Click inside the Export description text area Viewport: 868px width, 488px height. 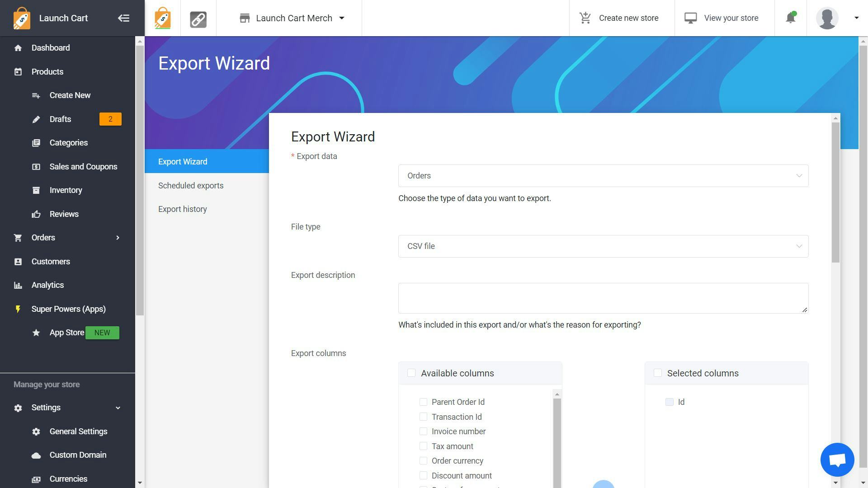603,298
